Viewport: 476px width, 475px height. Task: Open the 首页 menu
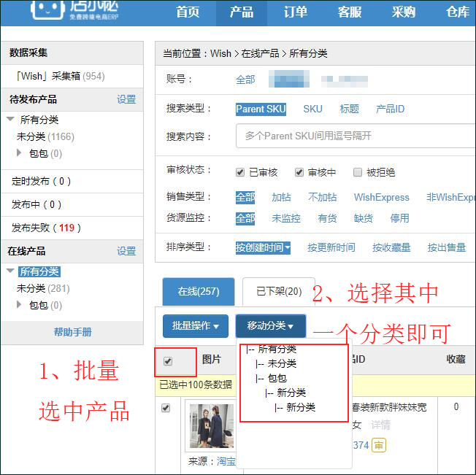point(188,12)
